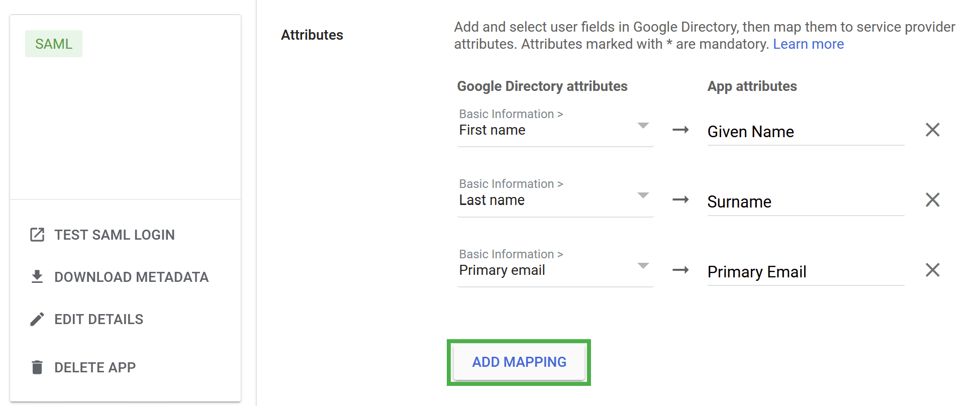
Task: Select TEST SAML LOGIN menu item
Action: [x=115, y=235]
